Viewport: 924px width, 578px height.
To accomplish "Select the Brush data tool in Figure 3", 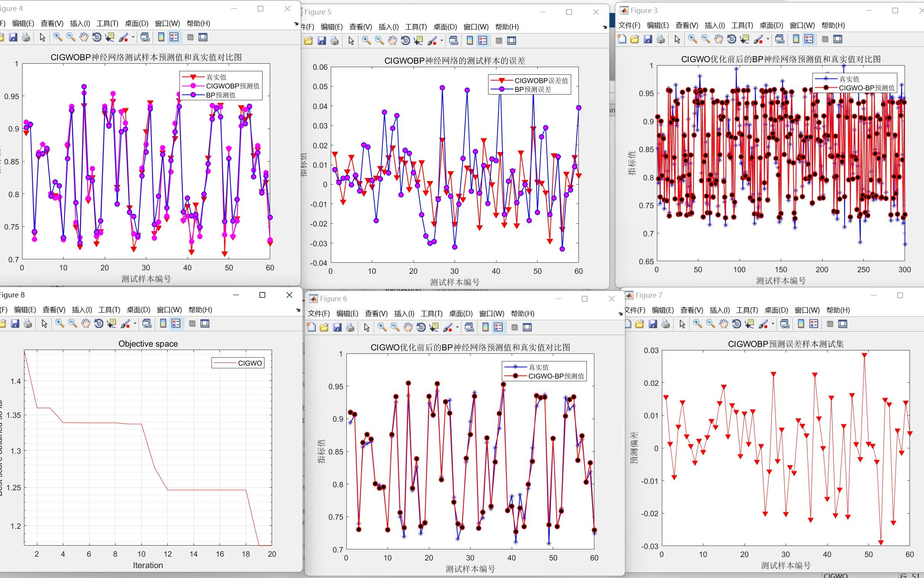I will point(758,39).
